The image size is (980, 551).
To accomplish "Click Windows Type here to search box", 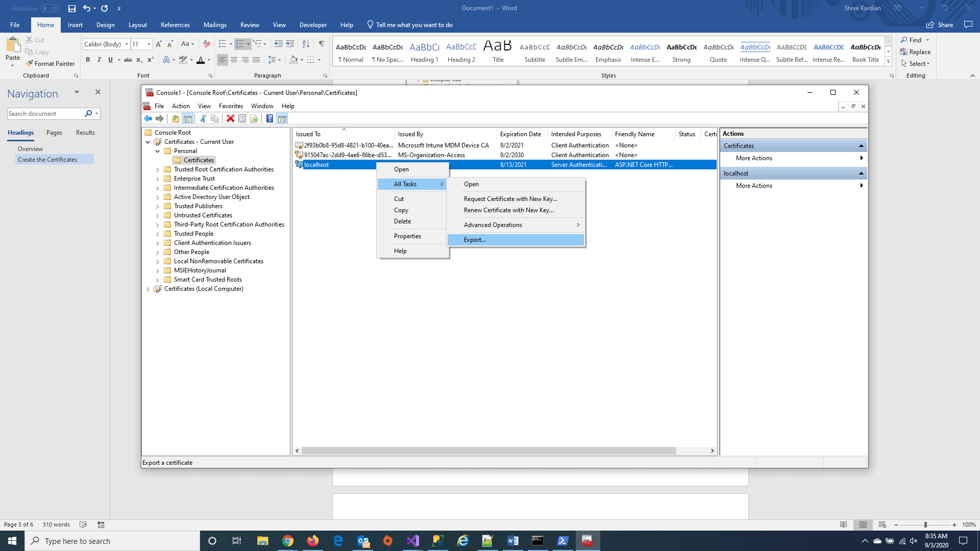I will click(x=112, y=541).
